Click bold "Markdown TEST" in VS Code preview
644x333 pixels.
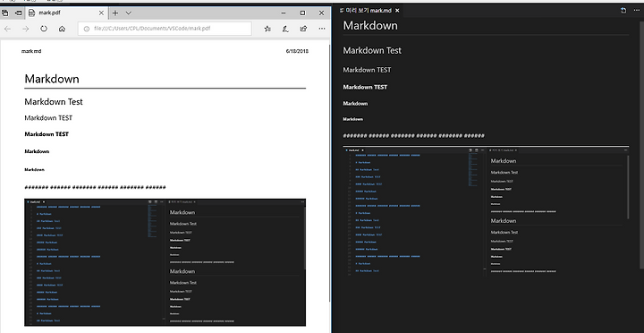[365, 87]
